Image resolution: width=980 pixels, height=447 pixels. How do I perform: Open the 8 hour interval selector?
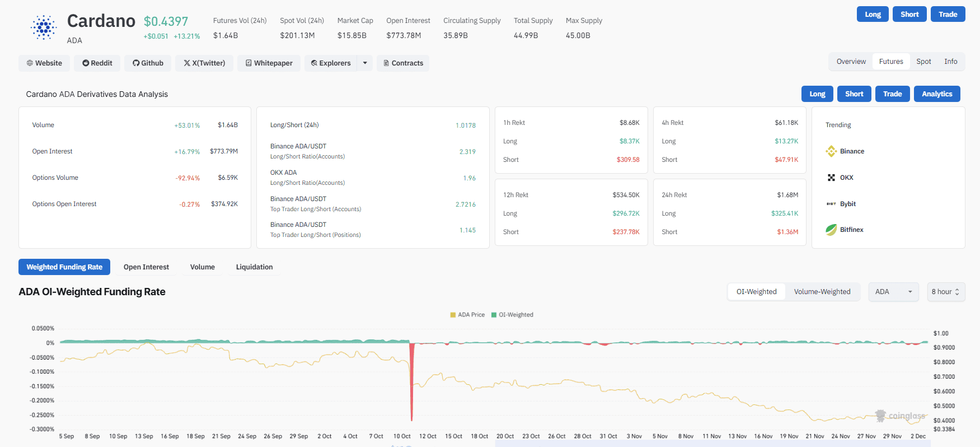click(945, 292)
